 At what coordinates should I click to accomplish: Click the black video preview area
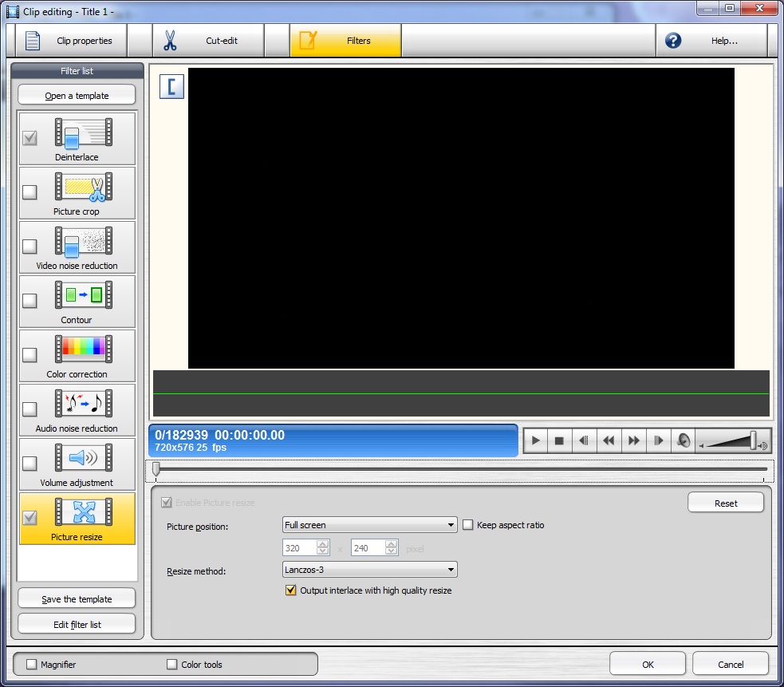coord(461,218)
